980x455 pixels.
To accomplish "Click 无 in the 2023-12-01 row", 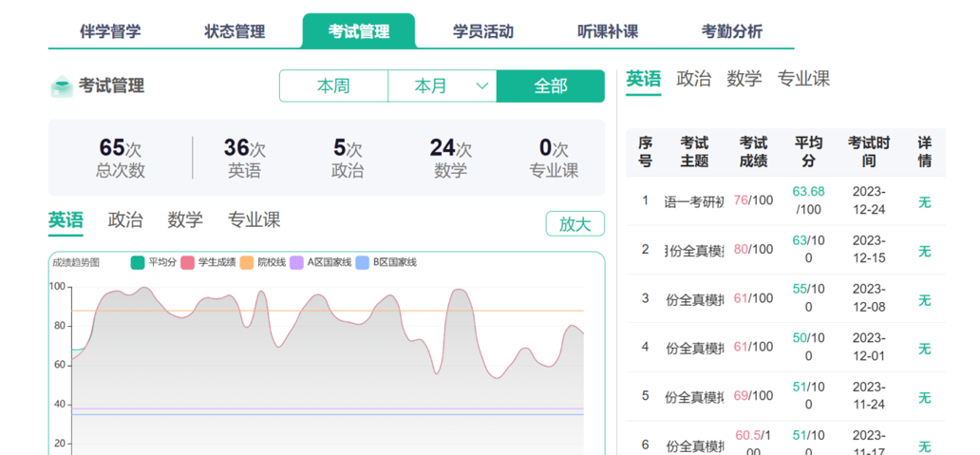I will (x=924, y=348).
